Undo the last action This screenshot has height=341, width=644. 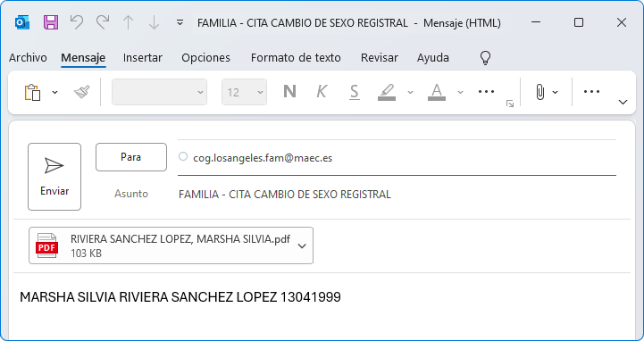pos(77,22)
